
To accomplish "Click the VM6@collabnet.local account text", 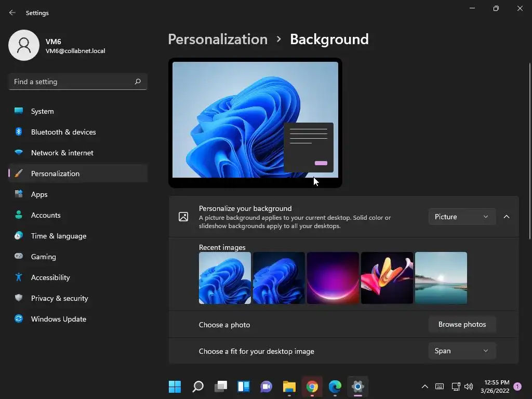I will [75, 51].
